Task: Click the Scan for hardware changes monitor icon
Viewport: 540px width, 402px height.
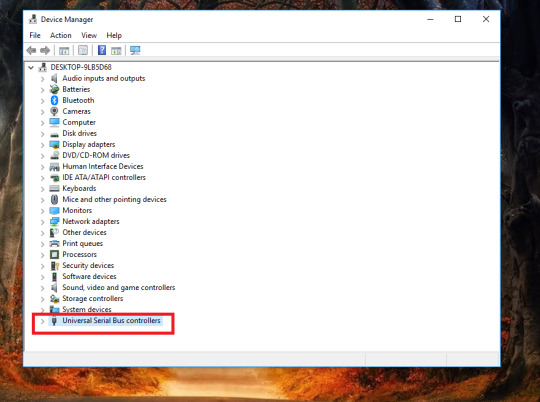Action: click(x=135, y=51)
